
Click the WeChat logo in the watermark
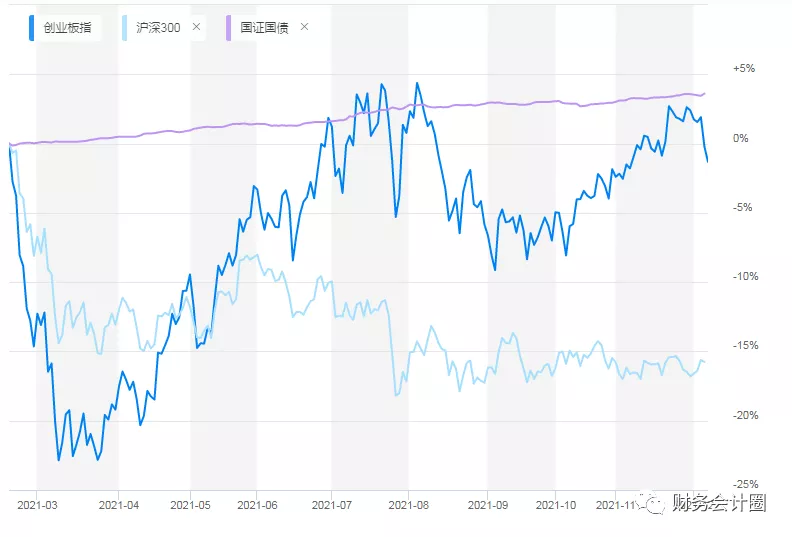pyautogui.click(x=653, y=505)
